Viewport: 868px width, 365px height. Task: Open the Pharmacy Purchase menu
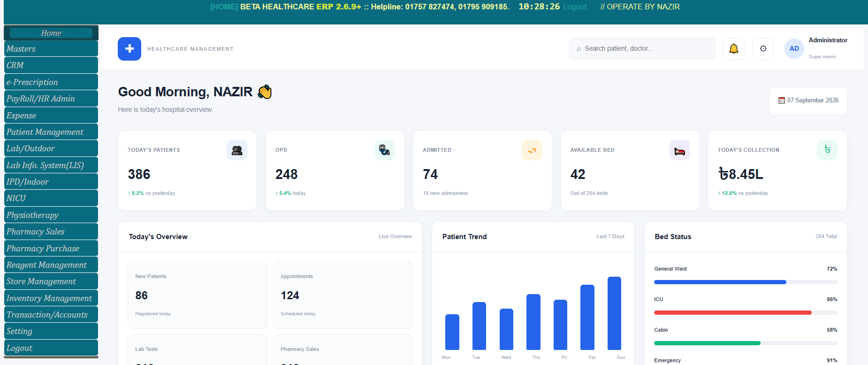(x=51, y=249)
